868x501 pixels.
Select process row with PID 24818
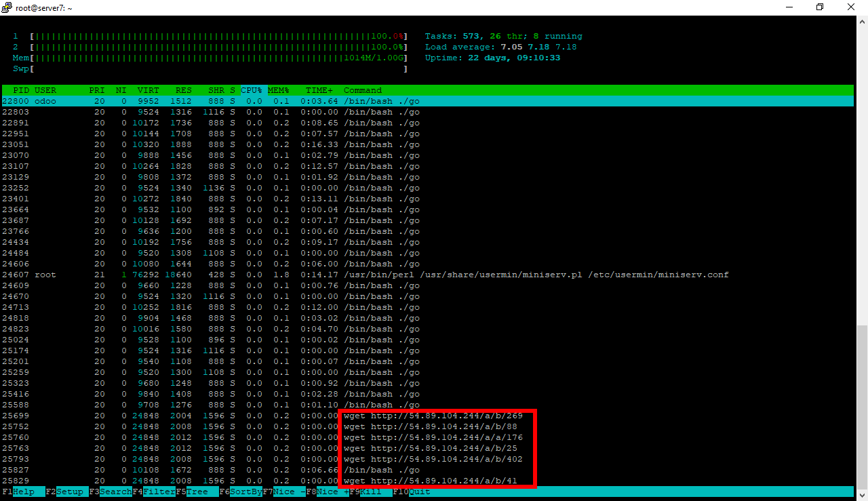[427, 318]
